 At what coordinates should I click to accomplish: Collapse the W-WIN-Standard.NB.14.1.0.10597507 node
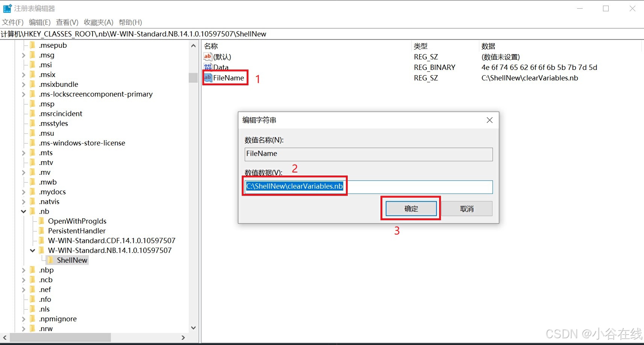33,251
